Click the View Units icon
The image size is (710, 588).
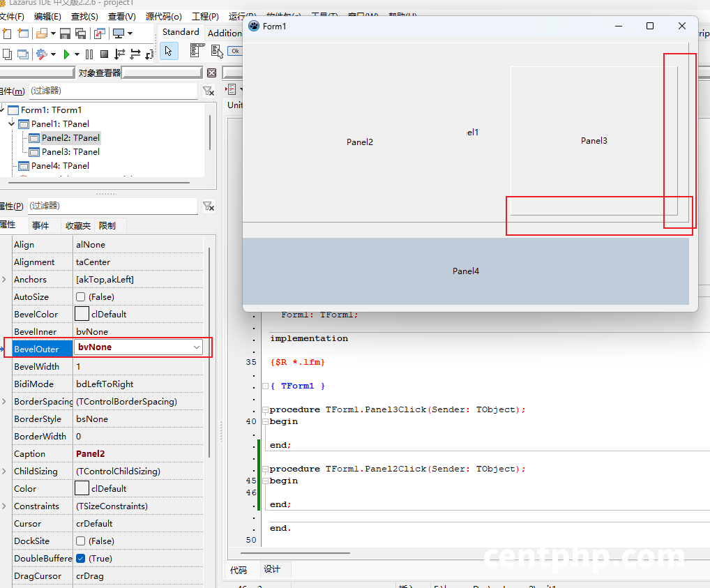tap(7, 54)
